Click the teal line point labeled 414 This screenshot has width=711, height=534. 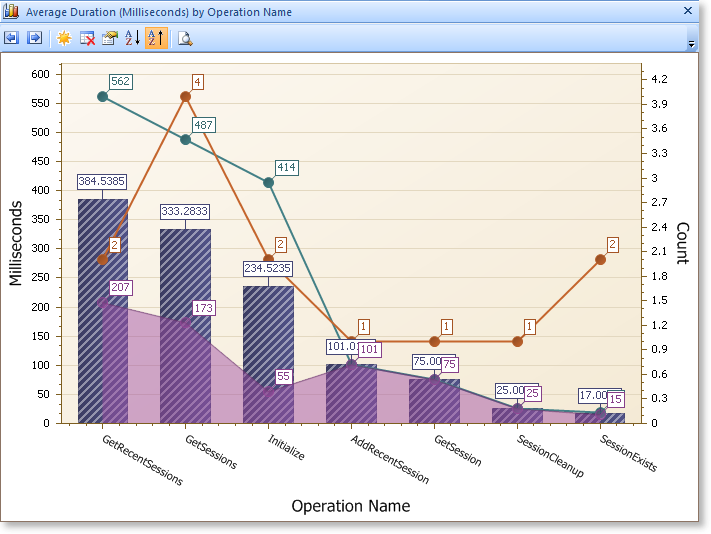pyautogui.click(x=268, y=182)
